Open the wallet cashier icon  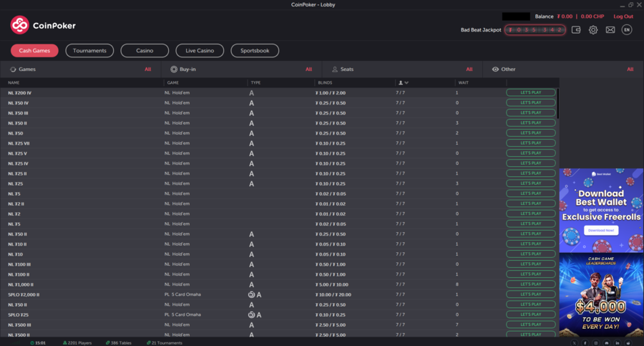coord(576,30)
